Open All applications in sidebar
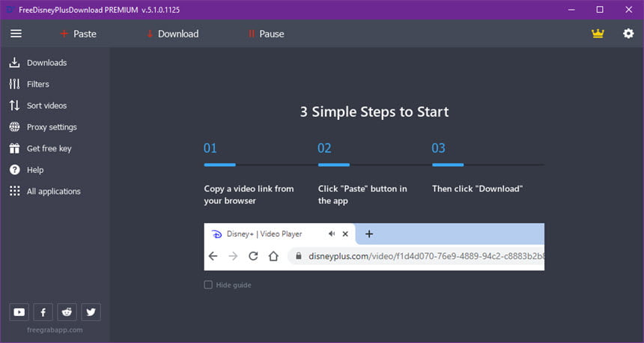 tap(45, 191)
